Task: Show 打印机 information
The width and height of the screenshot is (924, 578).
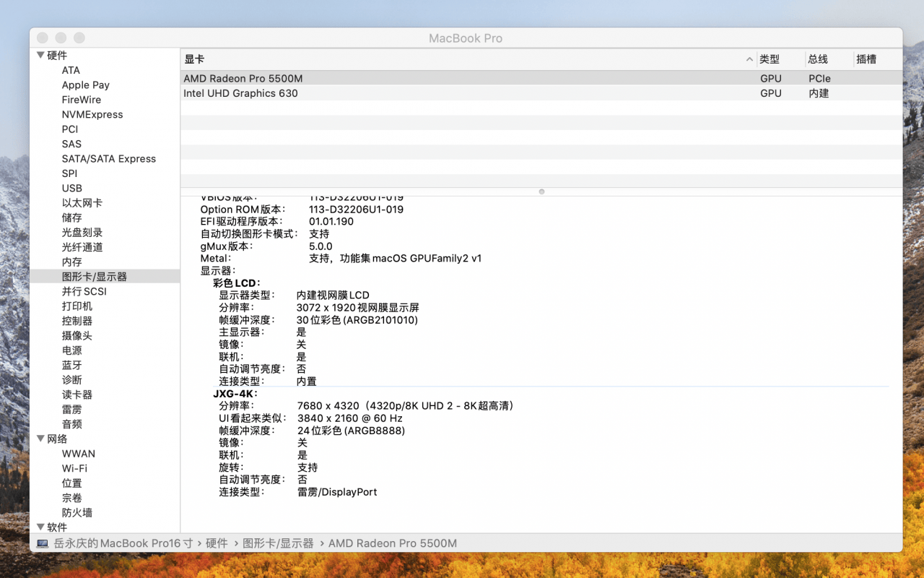Action: click(77, 306)
